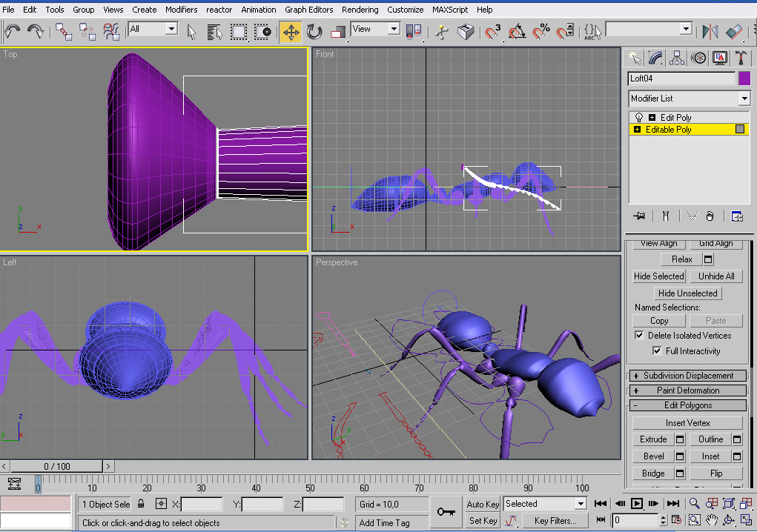Click the purple object color swatch
The height and width of the screenshot is (532, 757).
(744, 78)
